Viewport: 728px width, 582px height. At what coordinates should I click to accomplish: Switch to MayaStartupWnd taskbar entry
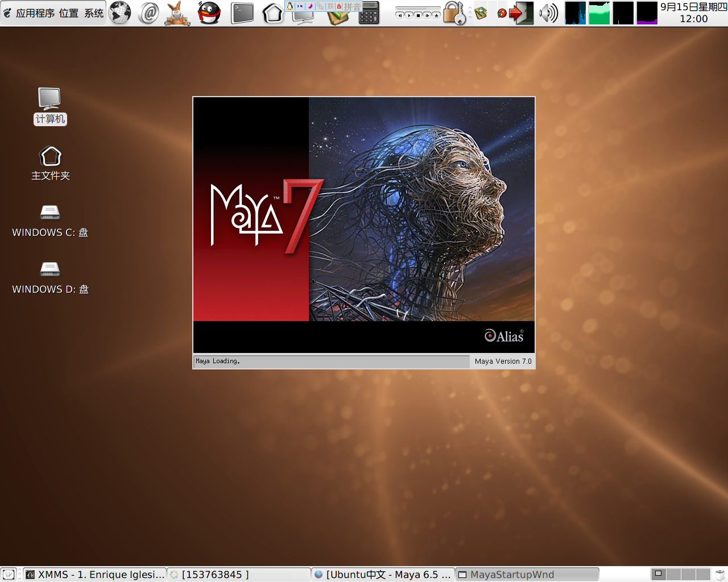coord(527,575)
